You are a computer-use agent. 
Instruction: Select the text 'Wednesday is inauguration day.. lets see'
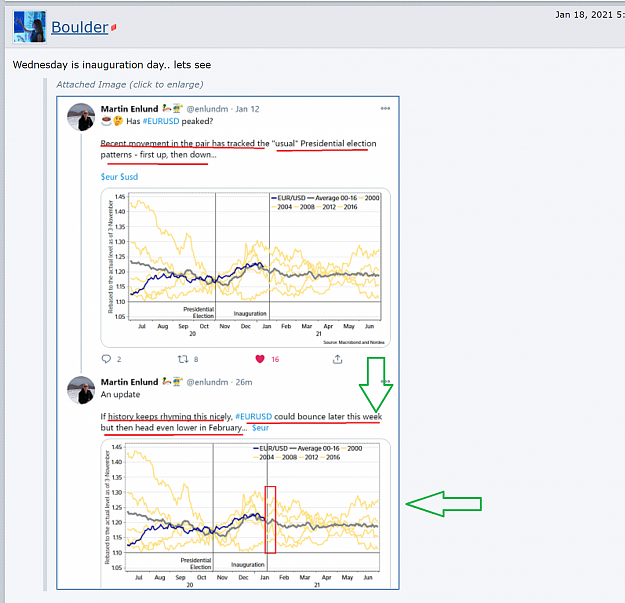(x=112, y=65)
